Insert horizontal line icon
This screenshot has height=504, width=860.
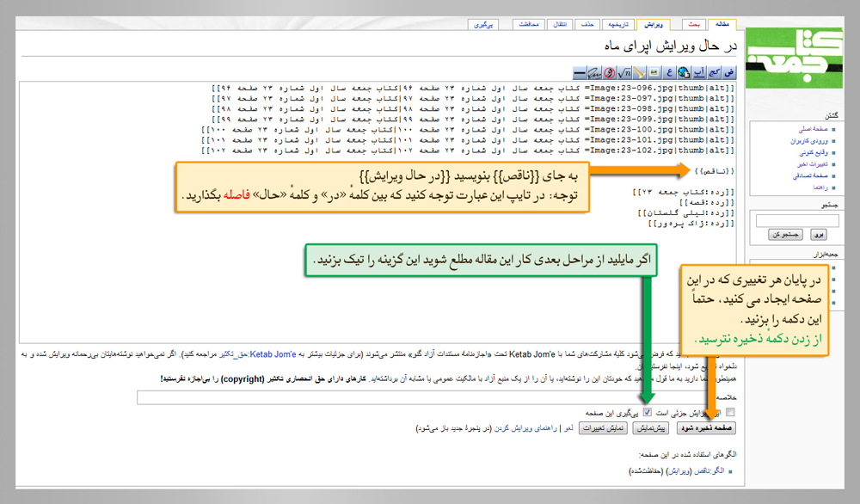tap(580, 72)
